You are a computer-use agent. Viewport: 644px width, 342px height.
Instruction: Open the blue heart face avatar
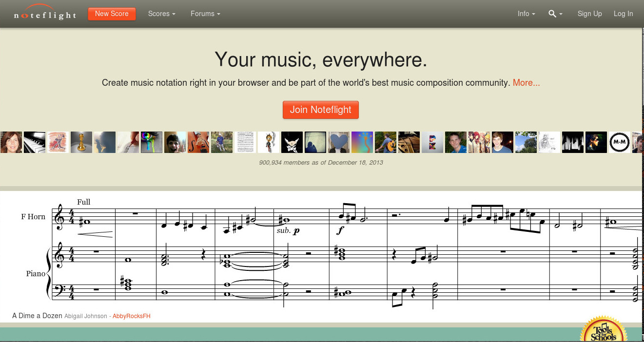tap(339, 142)
